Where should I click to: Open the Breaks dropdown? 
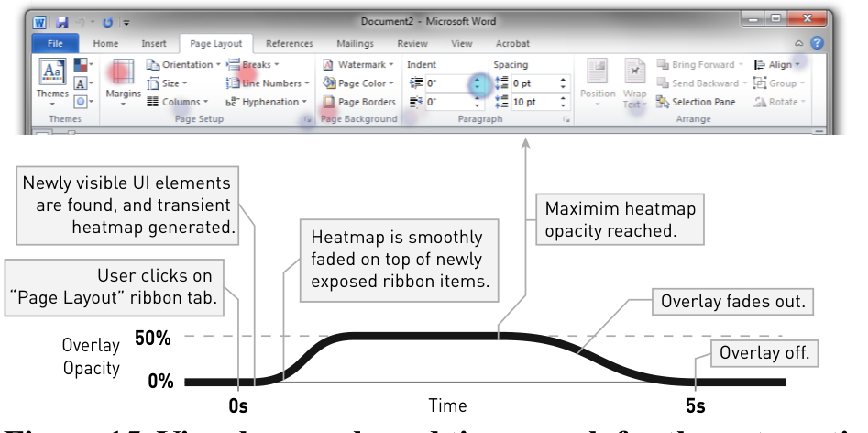(x=252, y=65)
